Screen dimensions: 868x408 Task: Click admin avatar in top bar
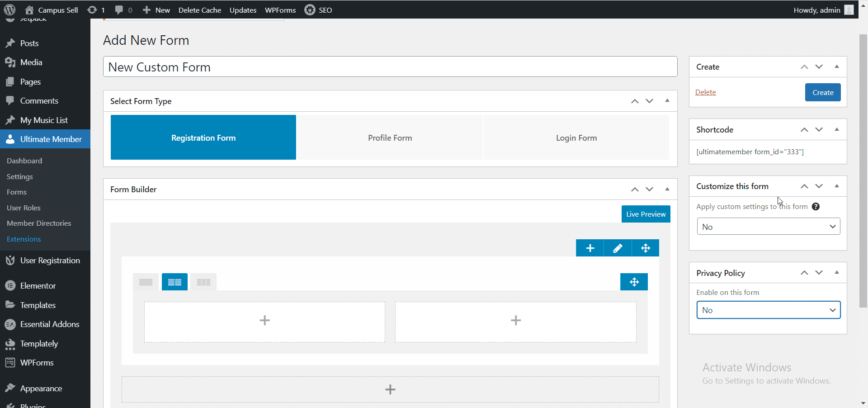click(849, 10)
